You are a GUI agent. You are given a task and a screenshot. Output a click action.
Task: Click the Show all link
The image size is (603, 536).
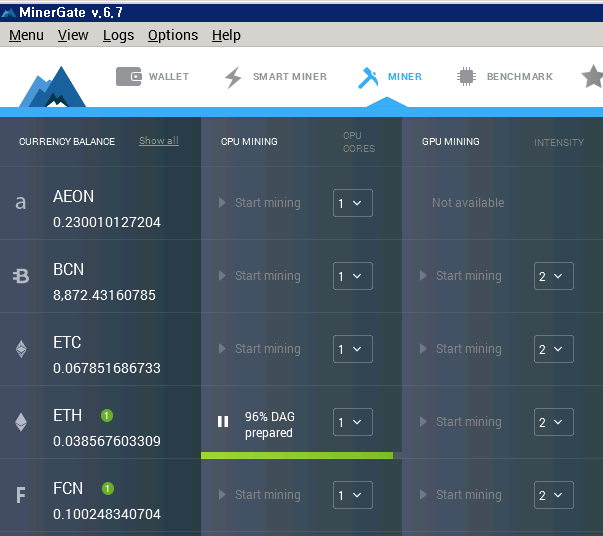pos(159,141)
